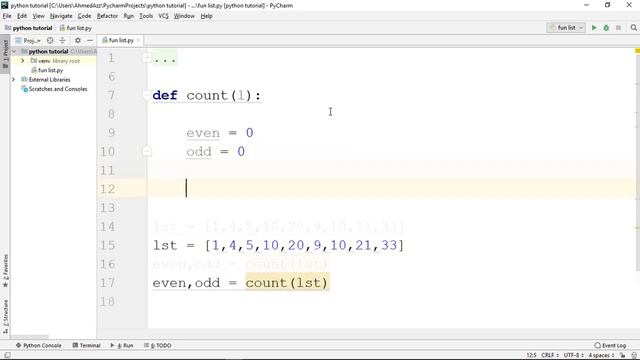Open the Terminal tool window
Viewport: 640px width, 360px height.
(x=87, y=345)
